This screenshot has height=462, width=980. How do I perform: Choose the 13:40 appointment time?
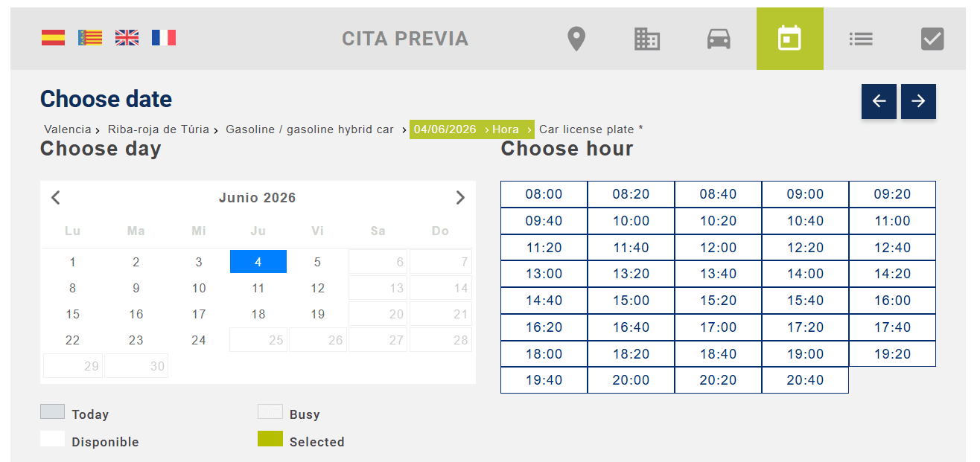718,273
